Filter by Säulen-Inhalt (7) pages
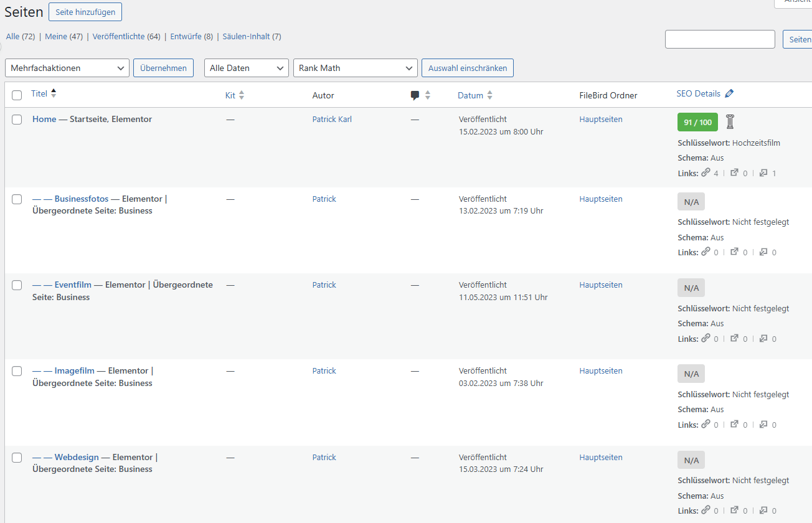The image size is (812, 523). 252,37
